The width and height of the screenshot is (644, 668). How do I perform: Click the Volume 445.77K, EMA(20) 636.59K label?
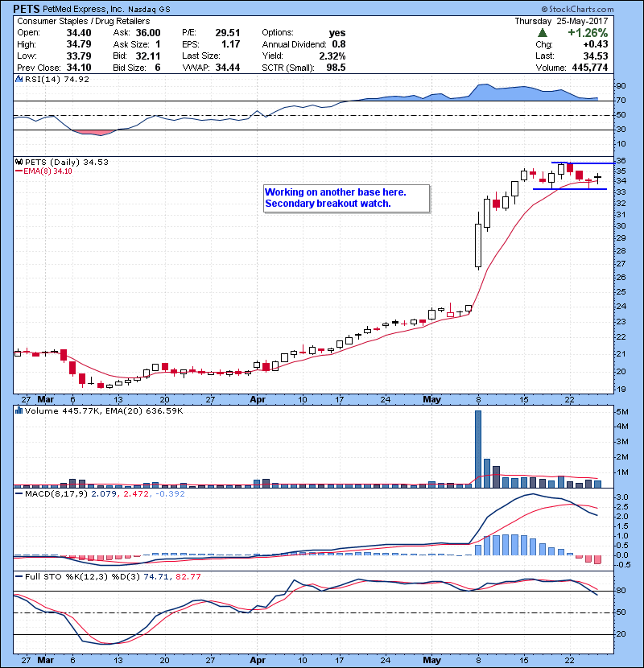[104, 410]
